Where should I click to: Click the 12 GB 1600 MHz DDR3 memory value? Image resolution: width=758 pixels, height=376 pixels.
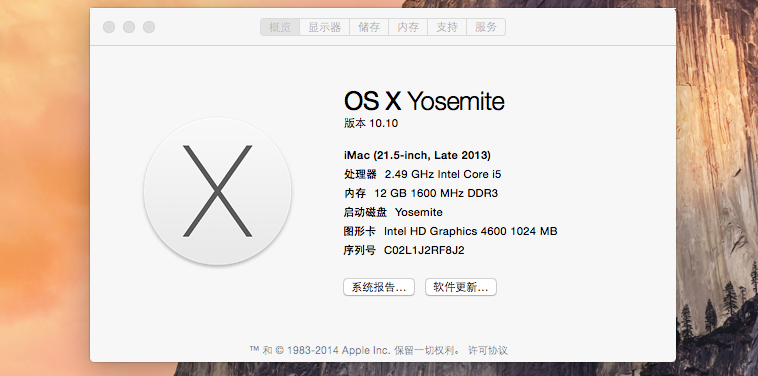(436, 193)
